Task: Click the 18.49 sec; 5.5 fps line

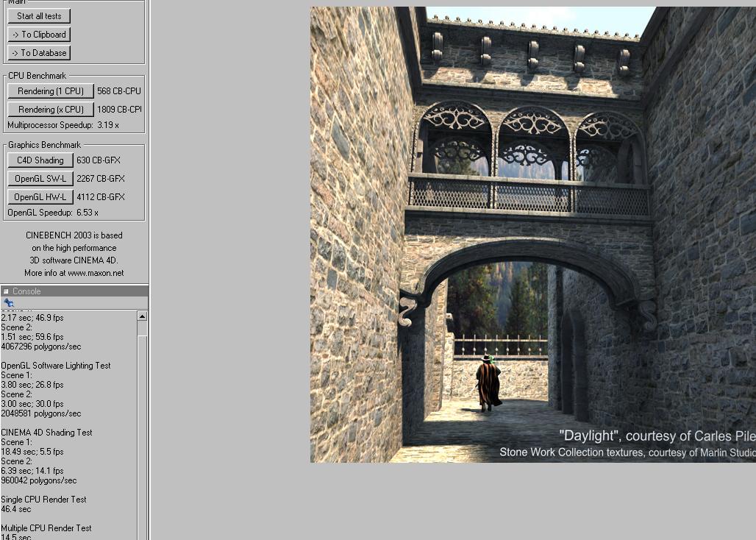Action: tap(32, 452)
